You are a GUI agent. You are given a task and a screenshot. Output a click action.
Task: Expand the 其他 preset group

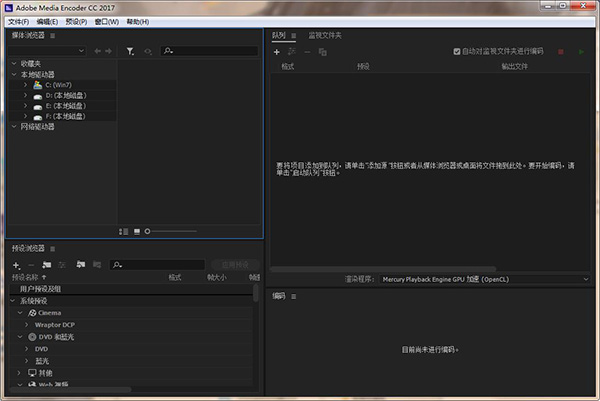pos(19,373)
